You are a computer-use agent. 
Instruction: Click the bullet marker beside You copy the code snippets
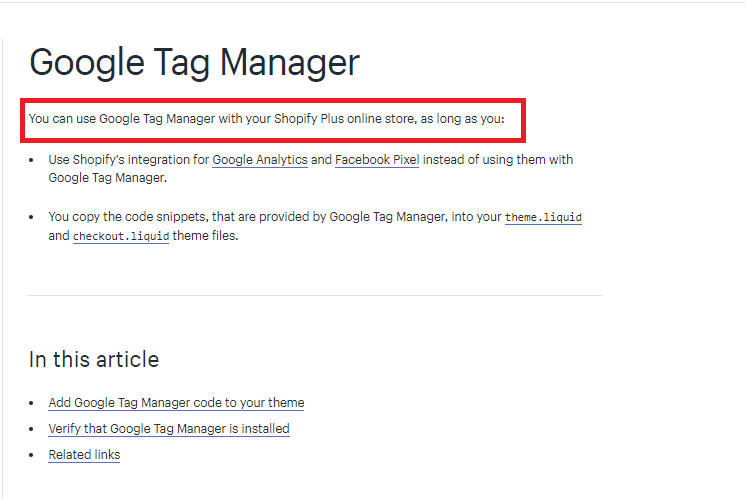(x=31, y=217)
